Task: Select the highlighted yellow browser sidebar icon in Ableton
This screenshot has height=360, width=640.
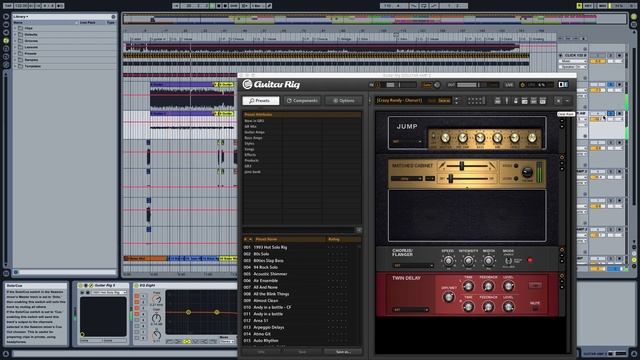Action: tap(6, 40)
